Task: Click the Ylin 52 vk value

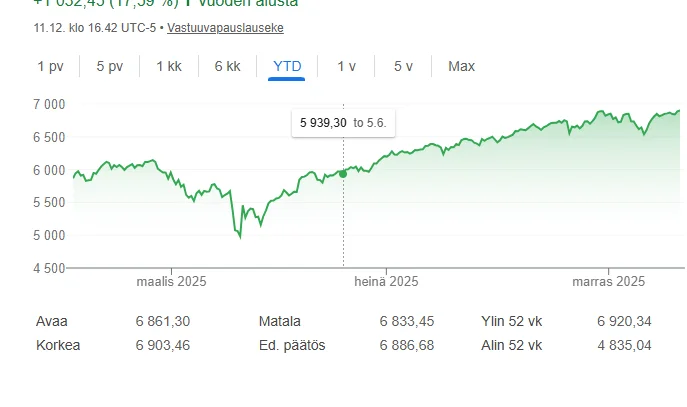Action: pyautogui.click(x=623, y=321)
